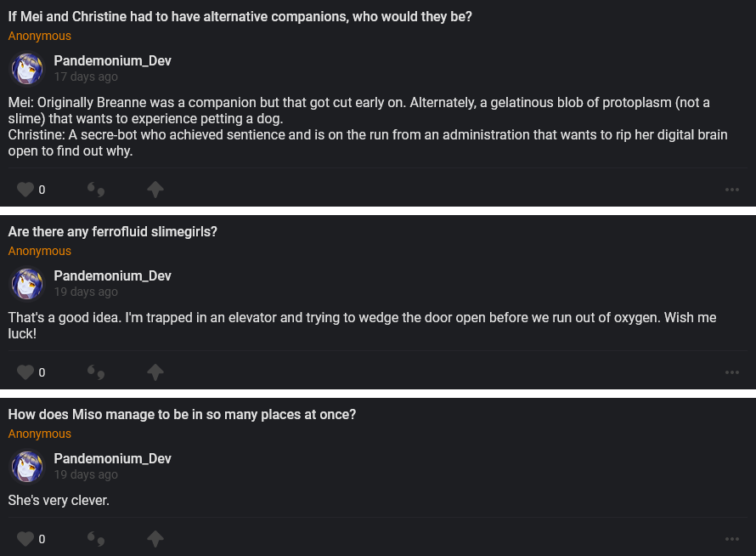
Task: Open Pandemonium_Dev avatar on the companions answer
Action: click(x=27, y=69)
